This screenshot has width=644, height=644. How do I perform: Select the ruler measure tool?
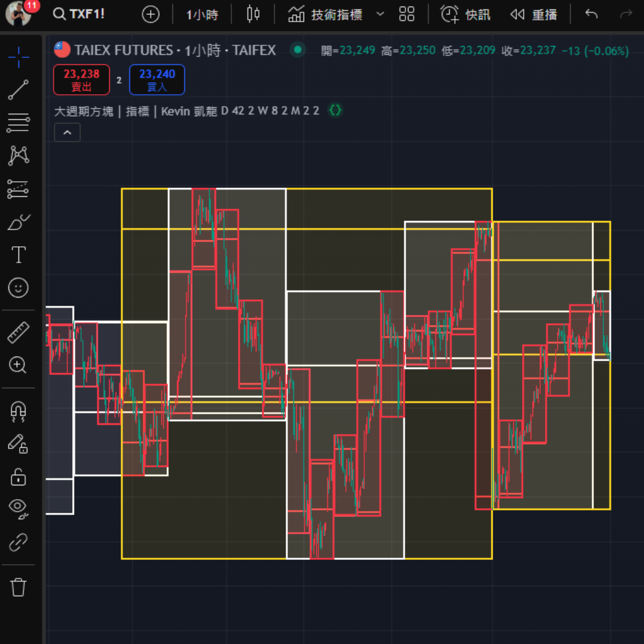(18, 333)
